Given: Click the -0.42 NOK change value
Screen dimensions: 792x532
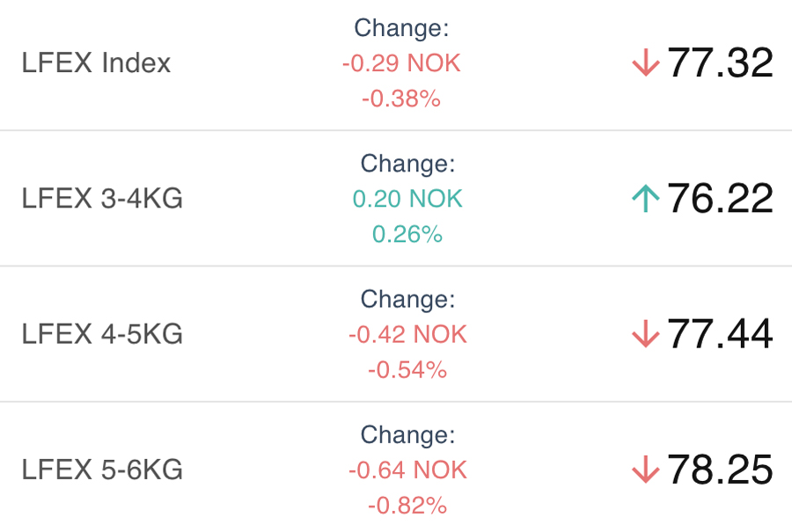Looking at the screenshot, I should [x=407, y=334].
